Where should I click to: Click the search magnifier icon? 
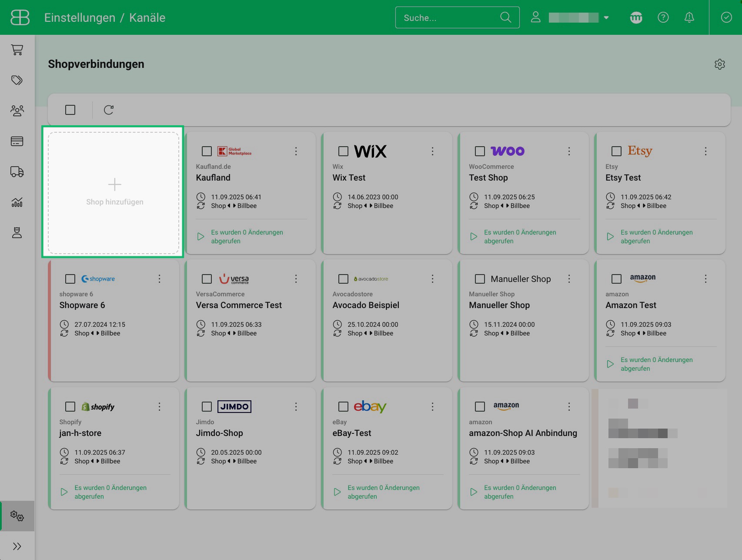[x=505, y=17]
